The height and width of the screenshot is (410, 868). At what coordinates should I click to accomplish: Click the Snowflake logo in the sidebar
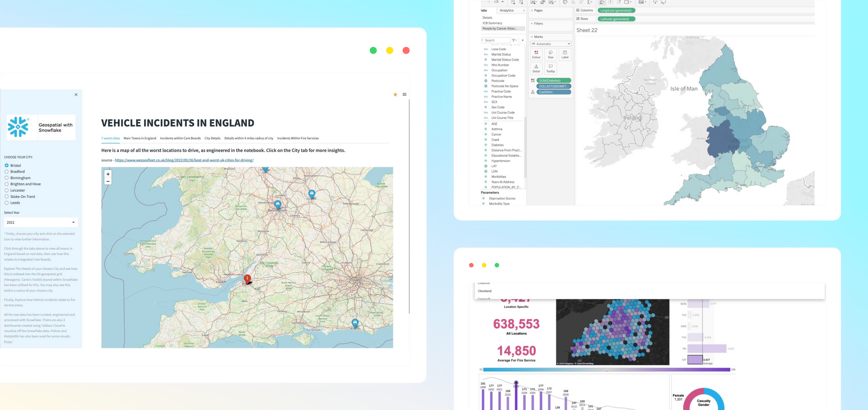point(18,127)
